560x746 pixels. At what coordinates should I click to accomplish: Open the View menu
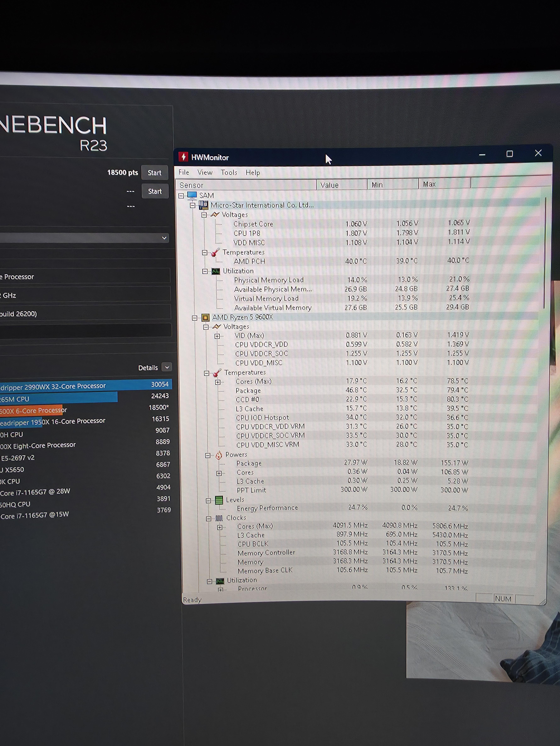[205, 172]
